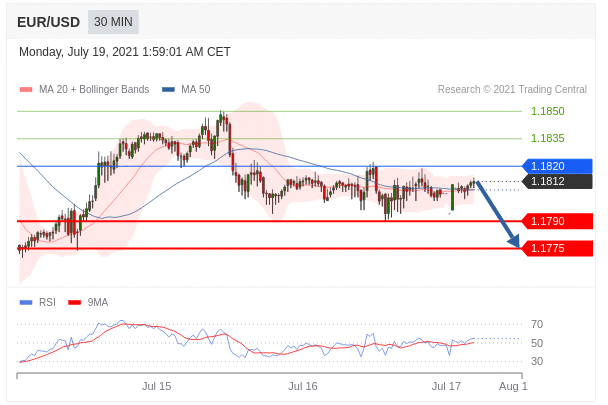The height and width of the screenshot is (405, 608).
Task: Click the blue 1.1820 price tag
Action: 557,166
